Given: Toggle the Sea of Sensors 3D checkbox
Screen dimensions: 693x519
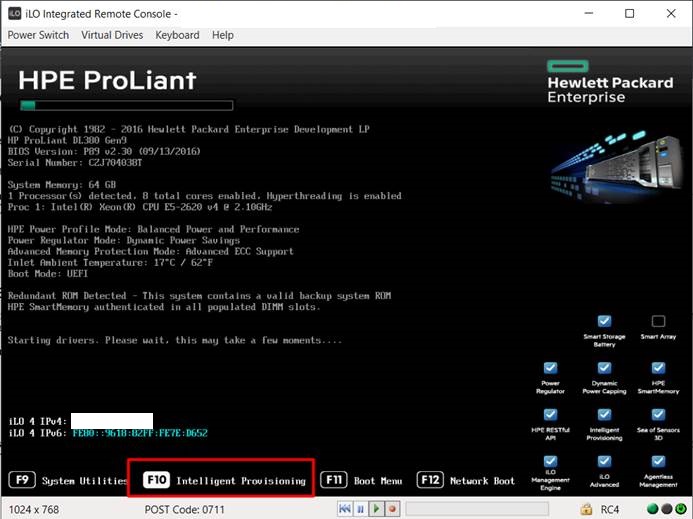Looking at the screenshot, I should coord(658,414).
